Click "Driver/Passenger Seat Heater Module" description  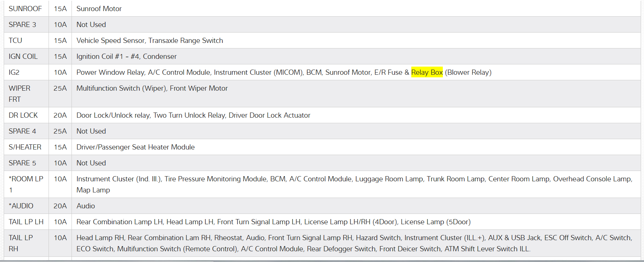[x=136, y=147]
